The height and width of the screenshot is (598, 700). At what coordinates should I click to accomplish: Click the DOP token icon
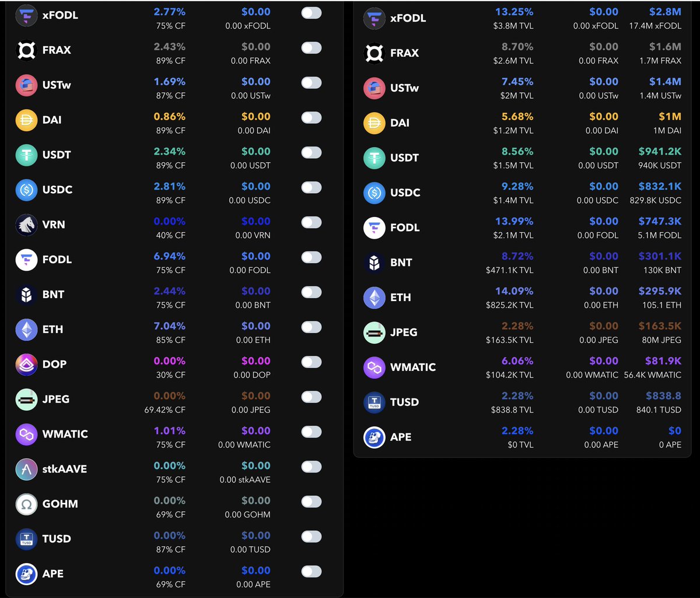[x=26, y=364]
